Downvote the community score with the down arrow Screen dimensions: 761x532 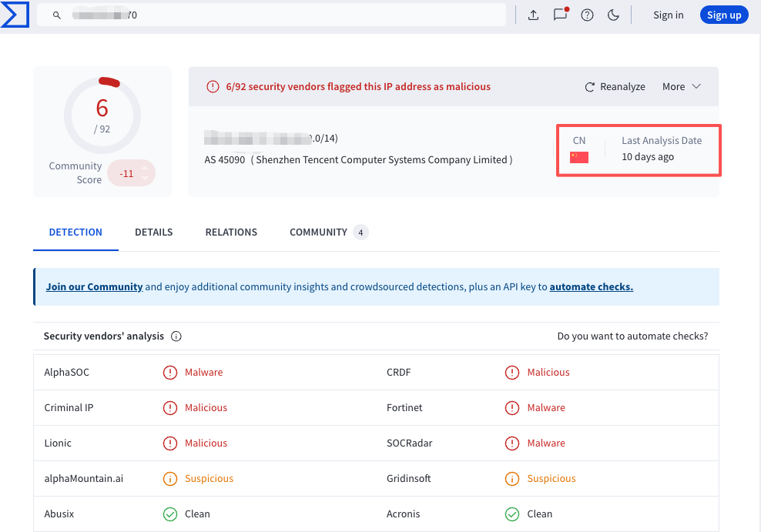[144, 179]
